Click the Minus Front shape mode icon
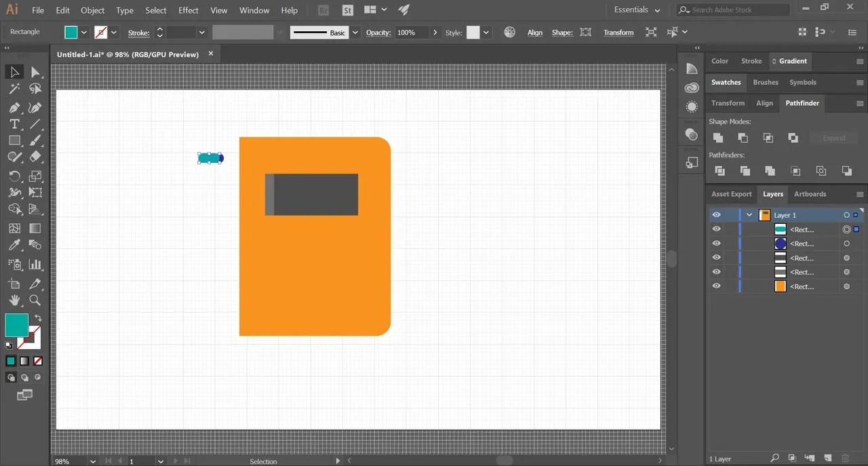This screenshot has height=466, width=868. click(x=743, y=138)
